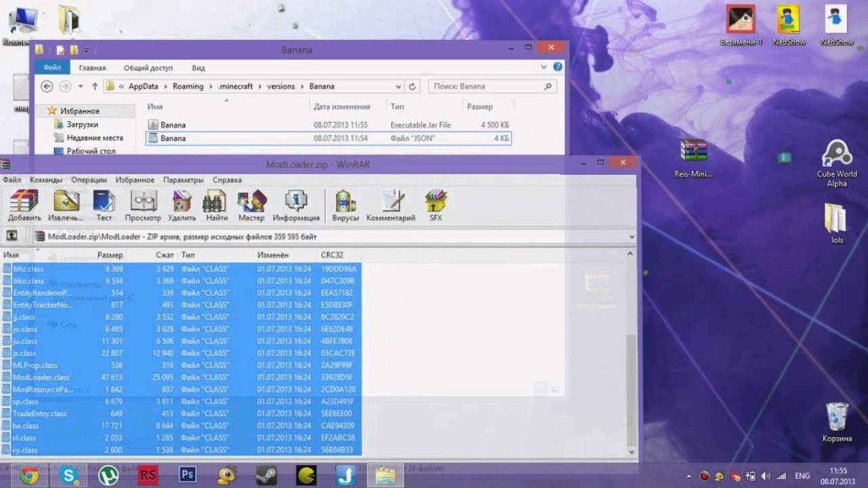Select the Корзина recycle bin icon
Viewport: 868px width, 488px height.
point(837,422)
